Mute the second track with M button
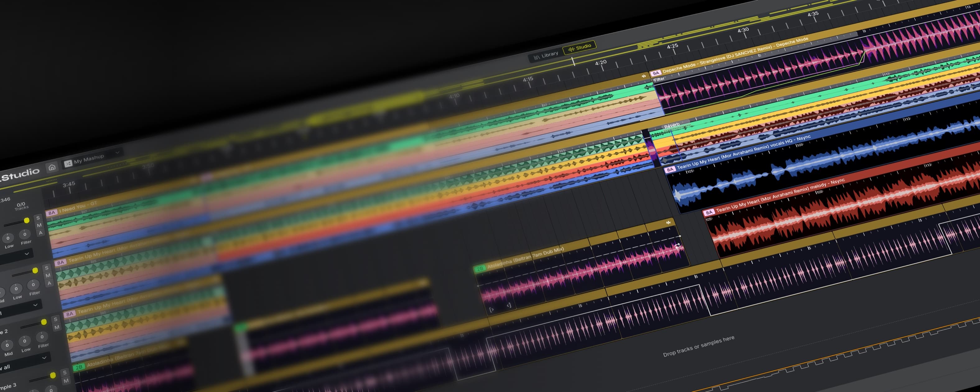The image size is (980, 392). (48, 276)
